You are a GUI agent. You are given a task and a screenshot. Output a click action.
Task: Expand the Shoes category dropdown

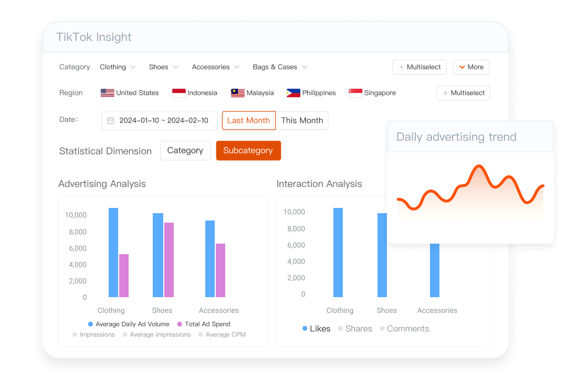tap(164, 67)
